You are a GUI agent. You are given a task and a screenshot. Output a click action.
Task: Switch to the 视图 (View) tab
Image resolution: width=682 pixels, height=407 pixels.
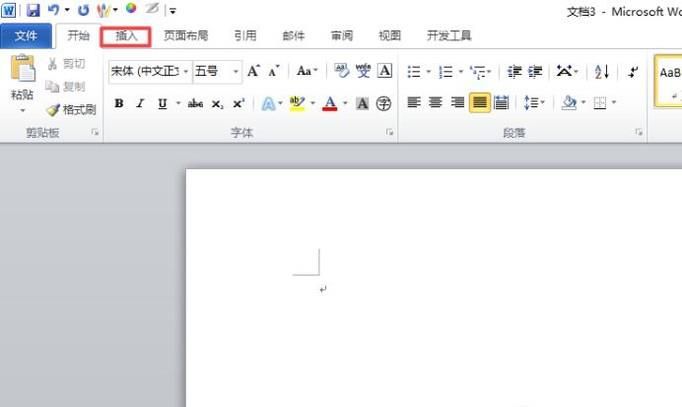coord(390,36)
